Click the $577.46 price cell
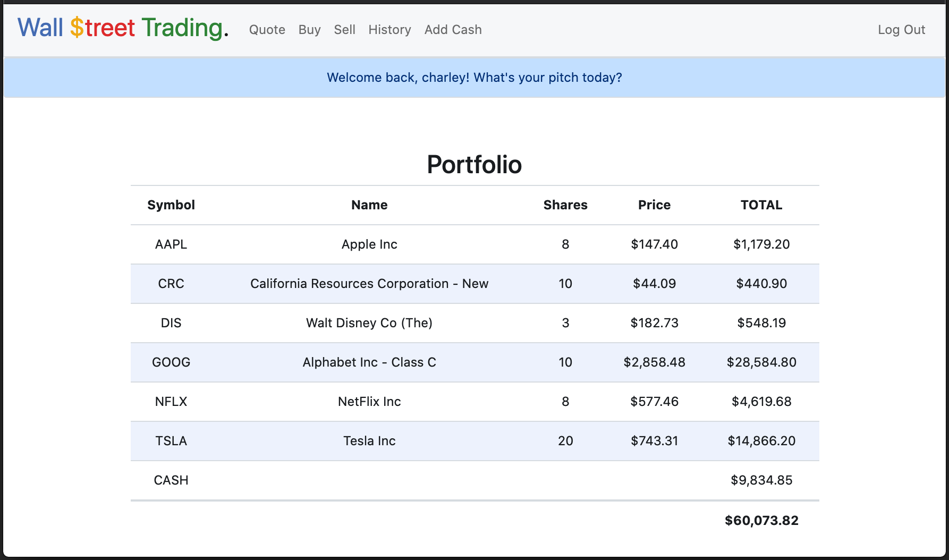This screenshot has height=560, width=949. [655, 402]
